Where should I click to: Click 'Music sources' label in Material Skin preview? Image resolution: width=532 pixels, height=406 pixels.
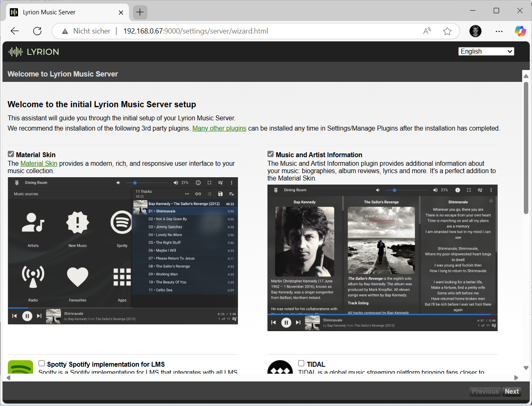pyautogui.click(x=26, y=194)
